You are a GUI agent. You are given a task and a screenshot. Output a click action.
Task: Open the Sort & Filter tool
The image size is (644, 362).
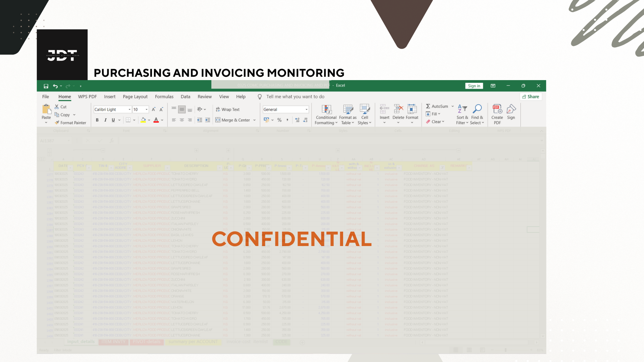[x=462, y=110]
